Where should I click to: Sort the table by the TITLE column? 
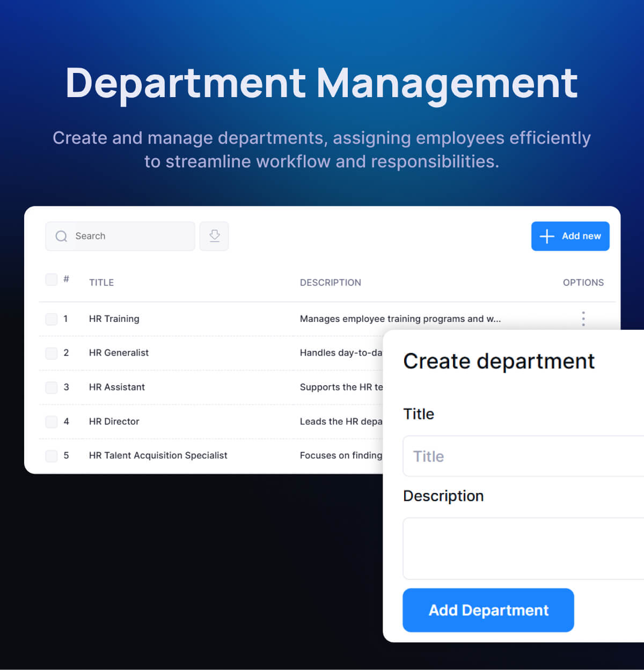coord(101,282)
